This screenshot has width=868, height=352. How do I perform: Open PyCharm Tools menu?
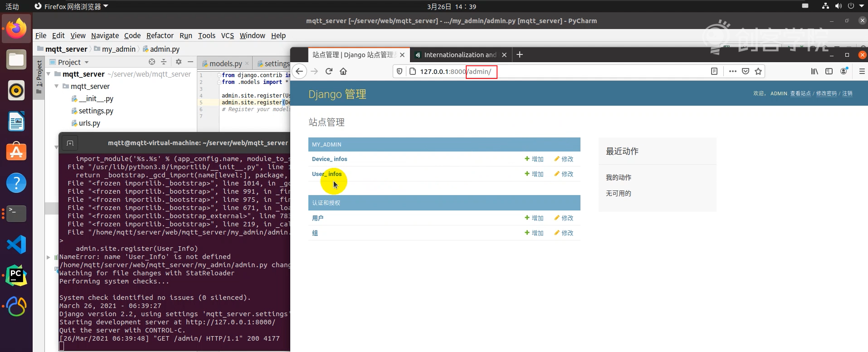pos(207,35)
